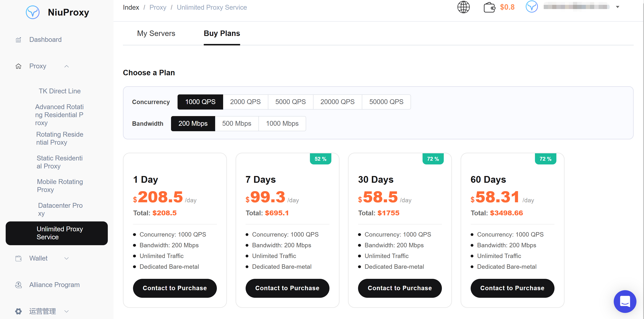Image resolution: width=644 pixels, height=319 pixels.
Task: Click the 52 % discount badge
Action: (x=320, y=159)
